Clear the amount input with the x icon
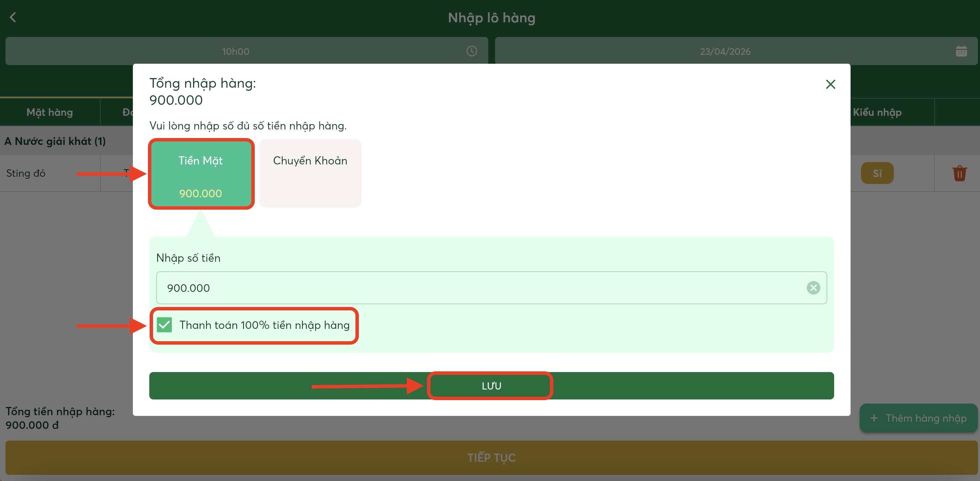 coord(813,288)
